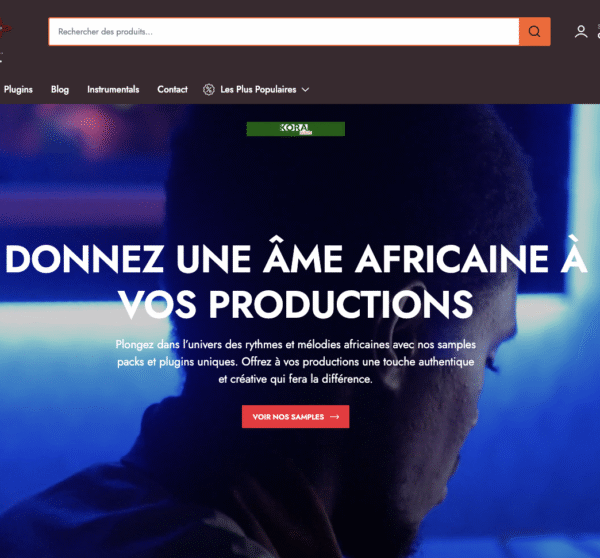Navigate to Instrumentals
The height and width of the screenshot is (558, 600).
(113, 90)
